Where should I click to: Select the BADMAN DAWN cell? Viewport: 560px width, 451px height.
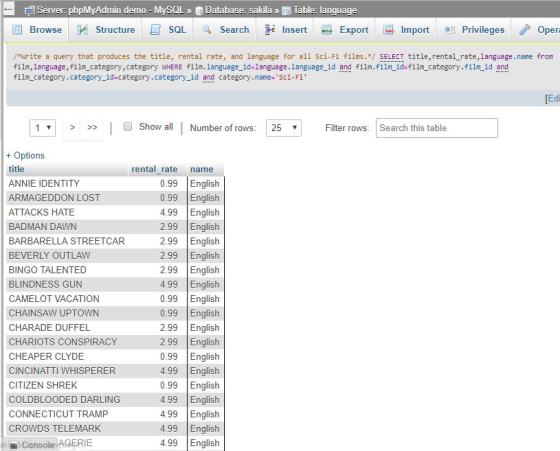(x=67, y=227)
